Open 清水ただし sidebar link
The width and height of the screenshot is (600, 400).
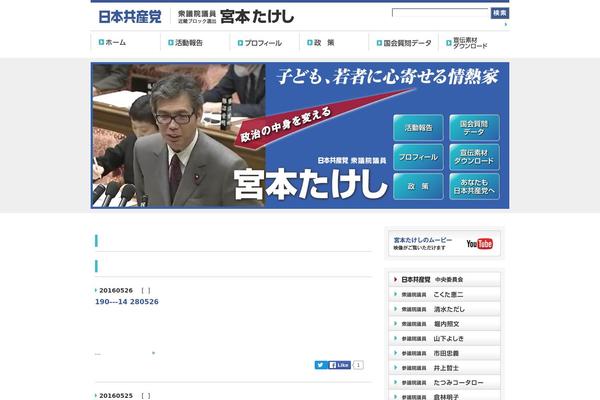click(x=444, y=309)
